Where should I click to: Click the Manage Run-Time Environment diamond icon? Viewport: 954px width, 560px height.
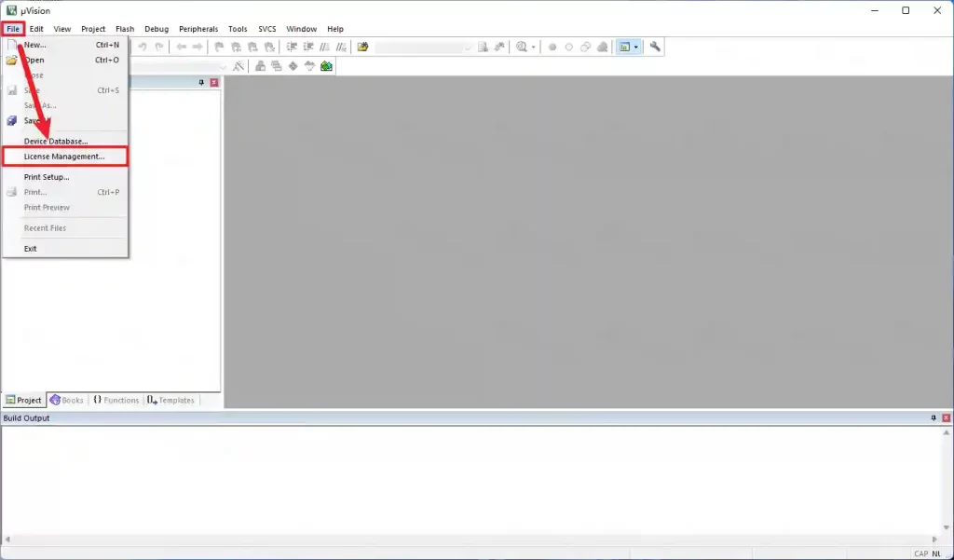point(293,66)
